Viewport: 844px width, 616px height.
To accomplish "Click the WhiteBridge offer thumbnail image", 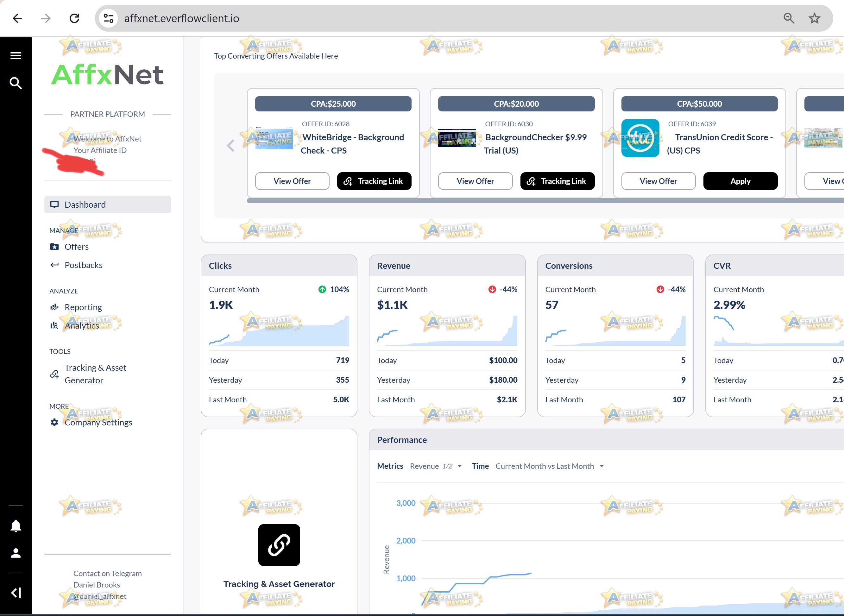I will 274,138.
